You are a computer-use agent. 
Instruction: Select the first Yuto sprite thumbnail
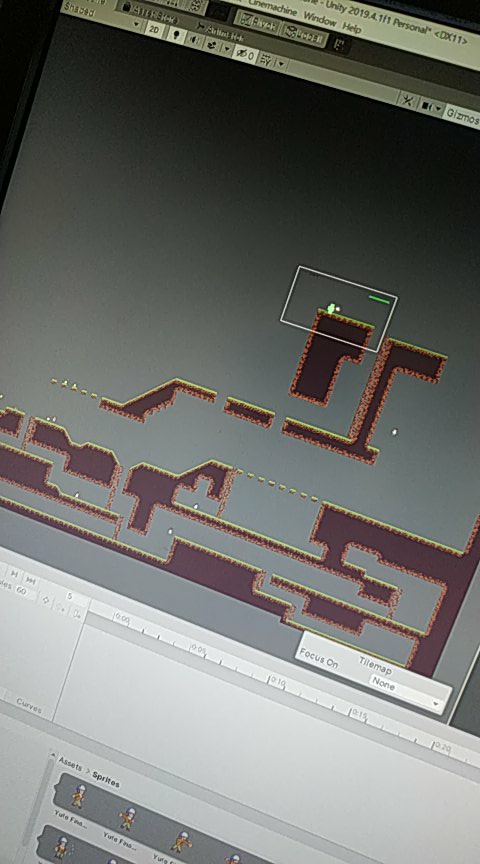coord(79,797)
